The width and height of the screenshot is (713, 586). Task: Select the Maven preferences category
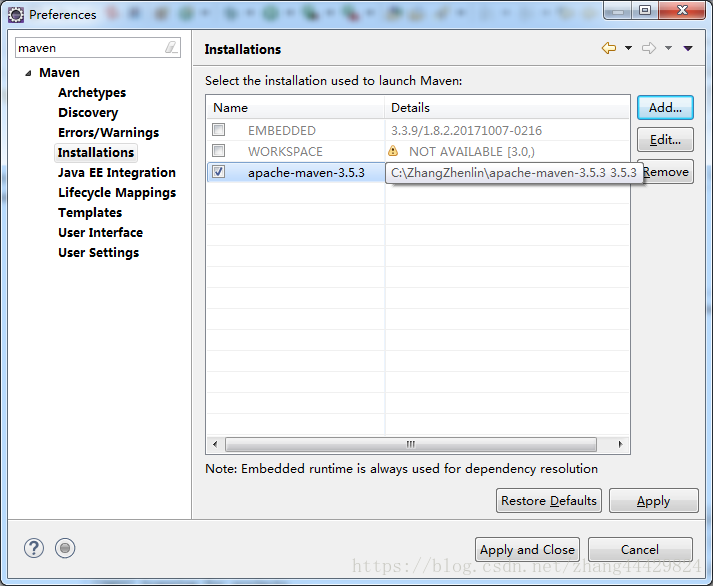pyautogui.click(x=60, y=73)
